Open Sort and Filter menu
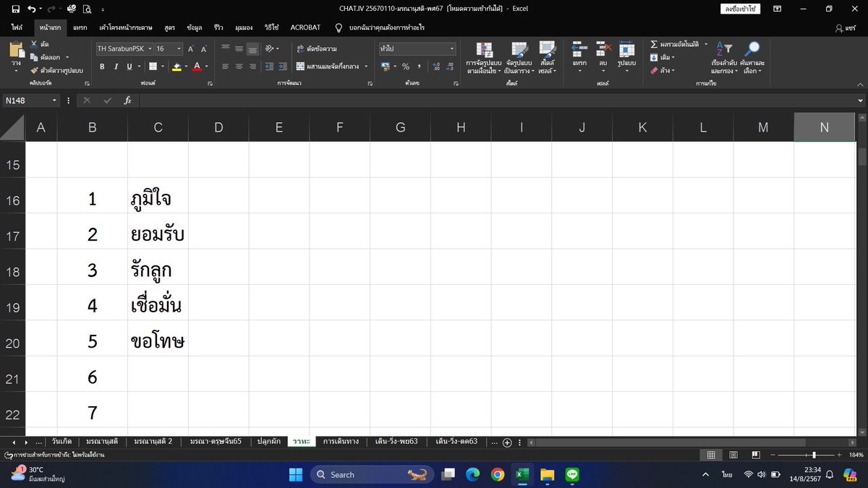The image size is (868, 488). coord(724,59)
